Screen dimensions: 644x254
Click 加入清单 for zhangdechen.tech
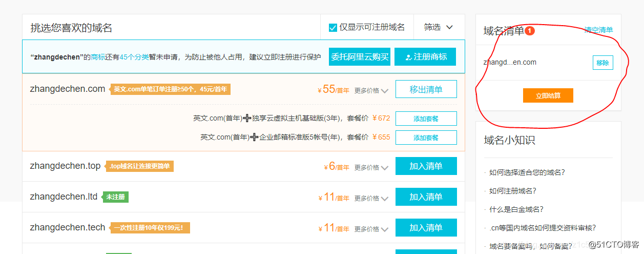(426, 228)
